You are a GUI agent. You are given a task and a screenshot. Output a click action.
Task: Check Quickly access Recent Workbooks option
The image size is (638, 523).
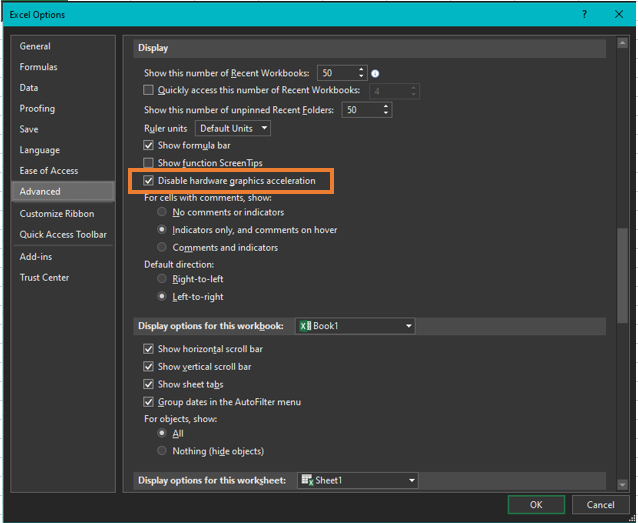coord(150,91)
